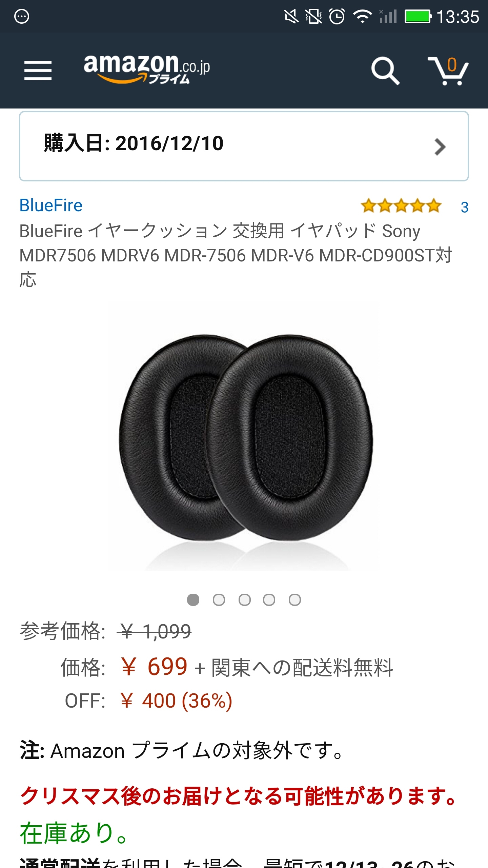Open the BlueFire brand link
The width and height of the screenshot is (488, 868).
point(51,205)
